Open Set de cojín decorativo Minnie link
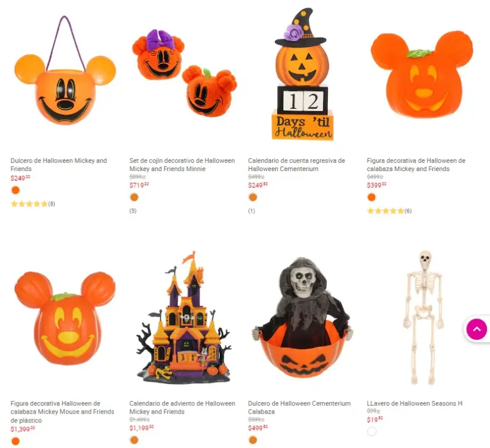 coord(182,165)
